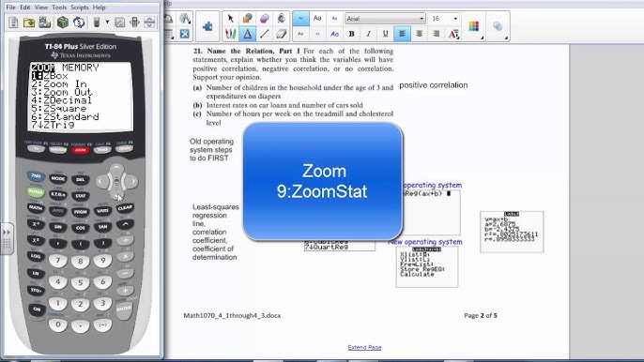Open the transparency circles dropdown

pyautogui.click(x=498, y=26)
